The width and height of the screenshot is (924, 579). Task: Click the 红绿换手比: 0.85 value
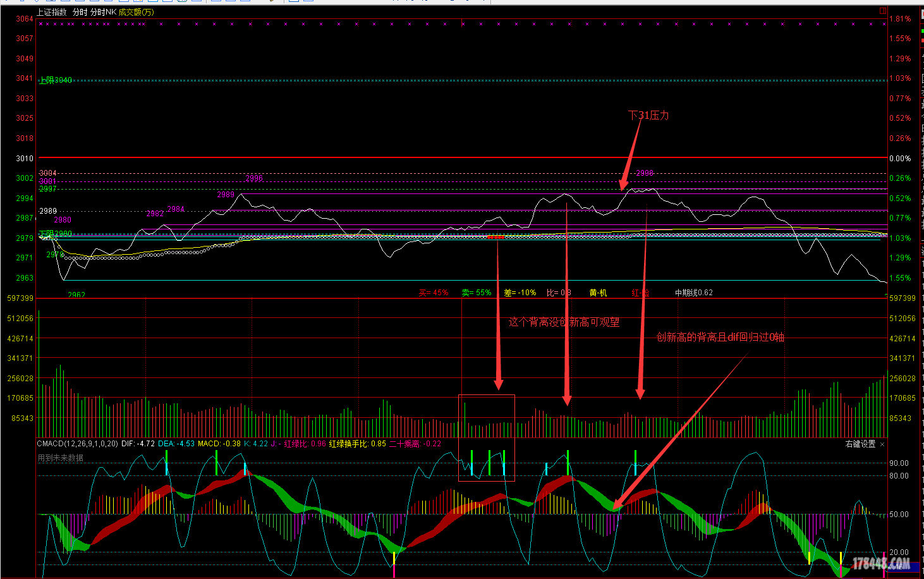[x=358, y=444]
